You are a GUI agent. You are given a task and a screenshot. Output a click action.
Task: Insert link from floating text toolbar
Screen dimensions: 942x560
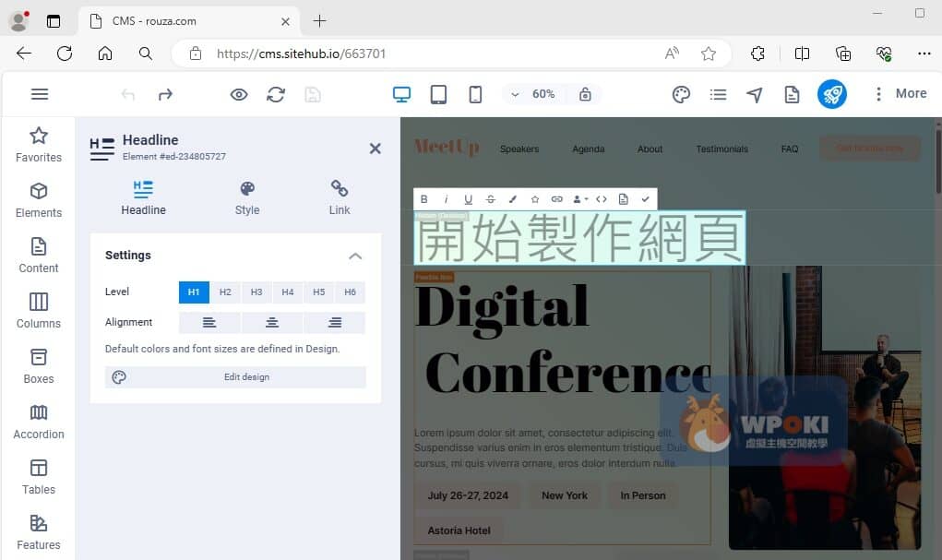[x=556, y=199]
